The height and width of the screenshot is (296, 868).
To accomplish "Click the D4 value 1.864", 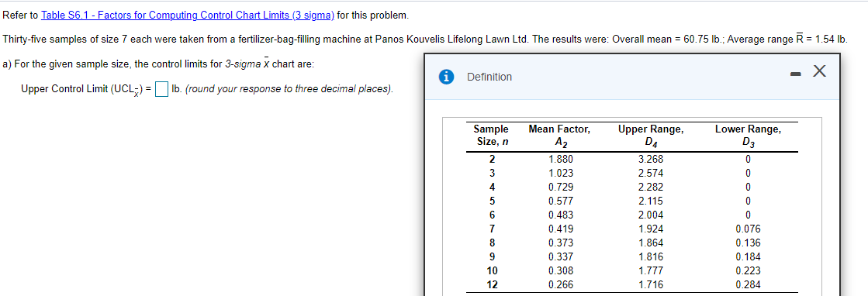I will click(x=651, y=243).
